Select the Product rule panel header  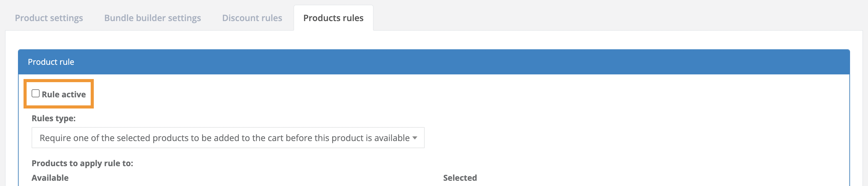(51, 62)
